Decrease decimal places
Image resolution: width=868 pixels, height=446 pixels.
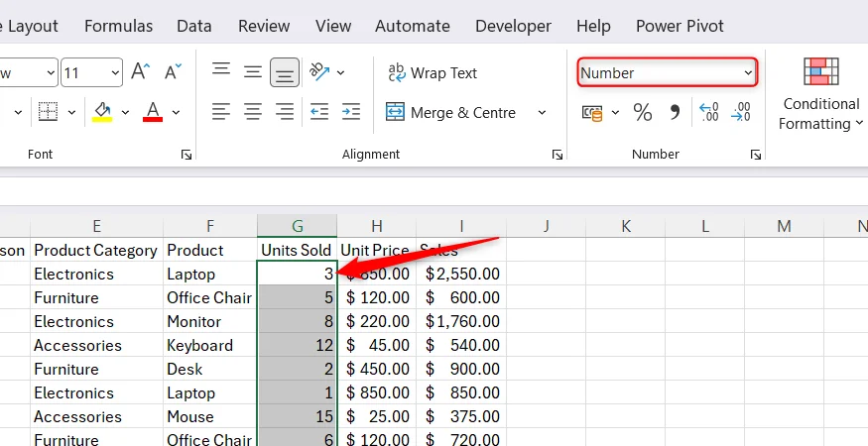coord(741,112)
